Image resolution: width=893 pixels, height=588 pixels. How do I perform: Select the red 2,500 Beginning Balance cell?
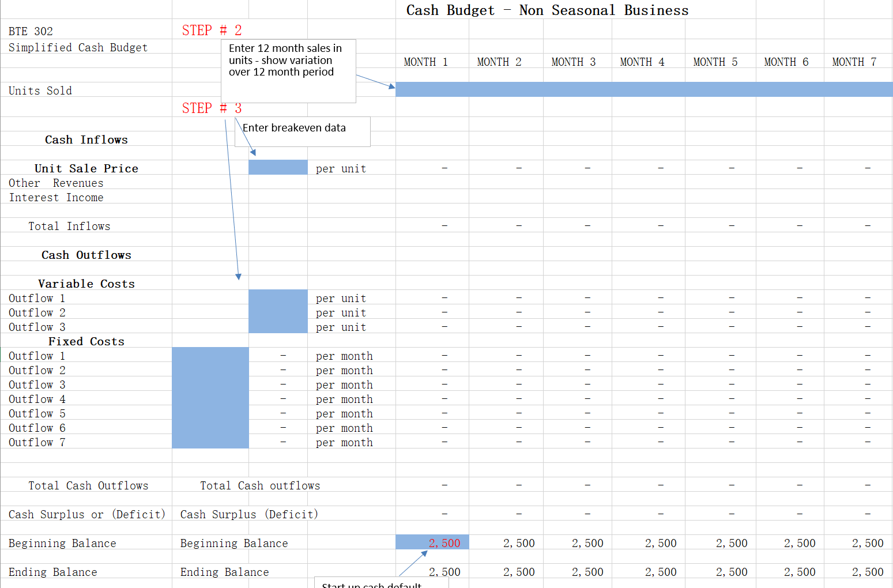pos(431,542)
